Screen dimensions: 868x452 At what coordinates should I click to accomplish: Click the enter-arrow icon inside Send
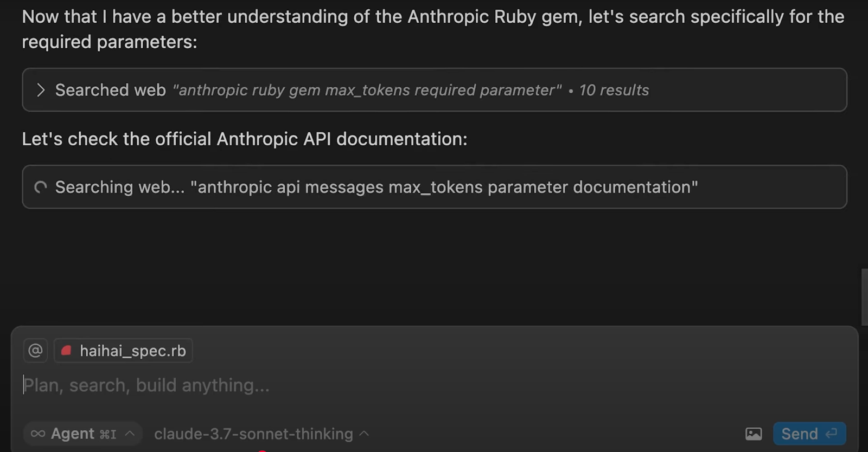coord(831,434)
